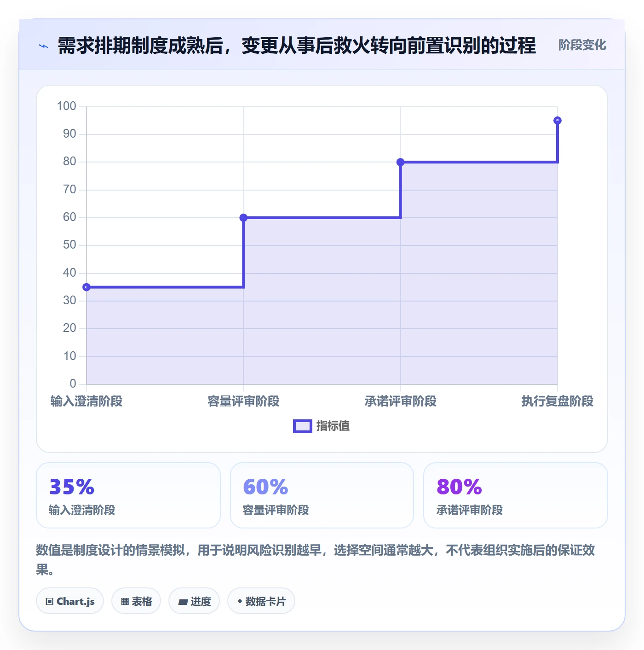Click the 表格 chip grid icon
Viewport: 644px width, 650px height.
point(125,602)
